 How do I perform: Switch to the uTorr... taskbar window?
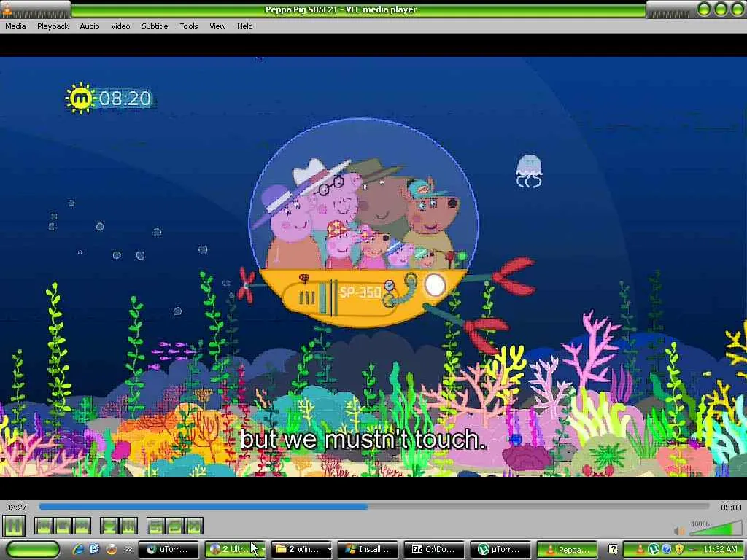(x=169, y=549)
